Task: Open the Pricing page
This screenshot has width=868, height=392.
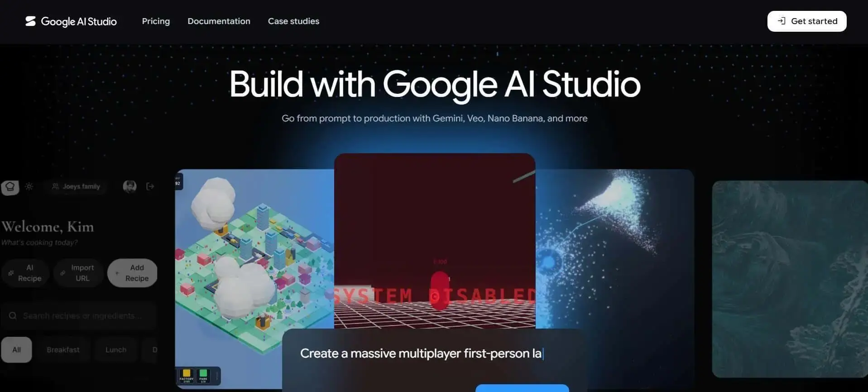Action: [x=156, y=21]
